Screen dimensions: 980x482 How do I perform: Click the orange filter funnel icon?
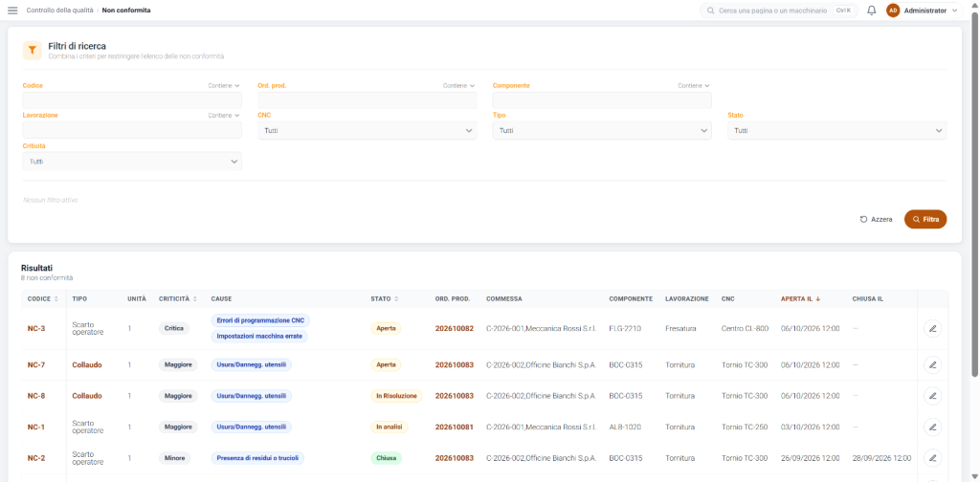pos(33,51)
